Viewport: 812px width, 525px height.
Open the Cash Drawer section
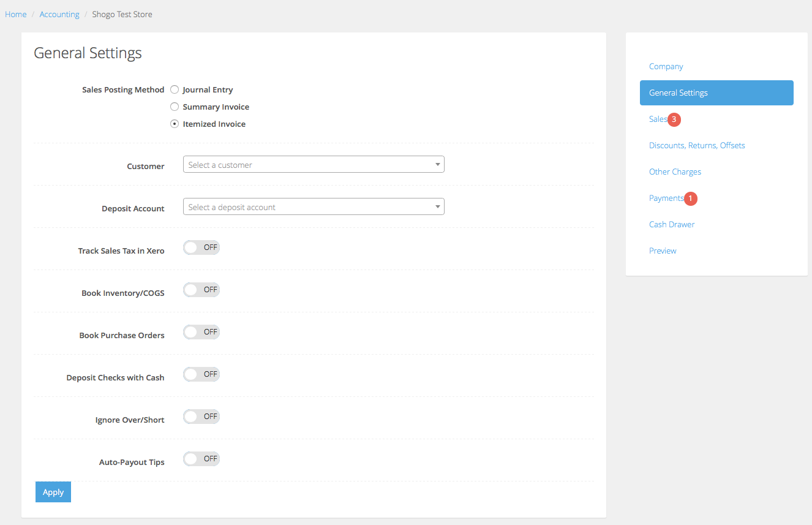(x=672, y=224)
